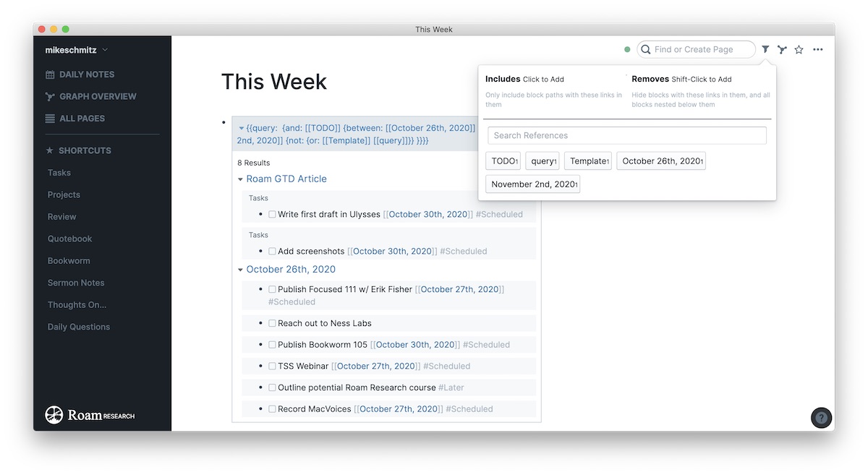Image resolution: width=868 pixels, height=475 pixels.
Task: Open October 30th link beside Publish Bookworm
Action: 415,345
